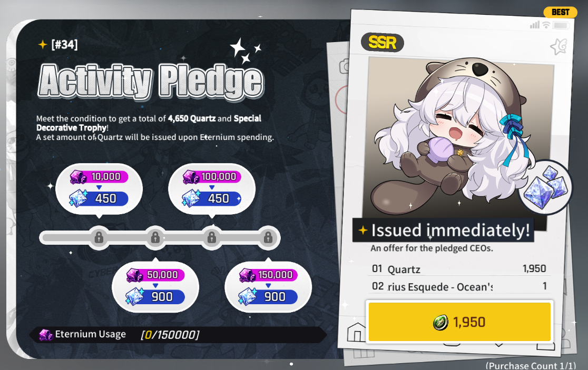Click the BEST tag above the card

560,12
